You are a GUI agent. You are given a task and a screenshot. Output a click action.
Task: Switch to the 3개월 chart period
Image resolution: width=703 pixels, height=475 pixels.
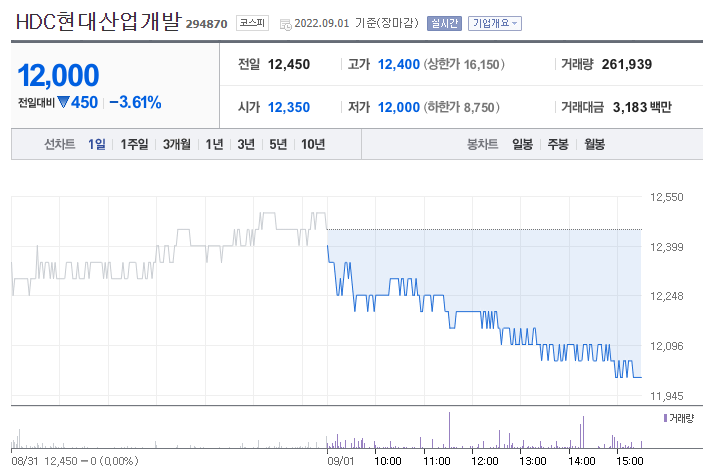[177, 144]
